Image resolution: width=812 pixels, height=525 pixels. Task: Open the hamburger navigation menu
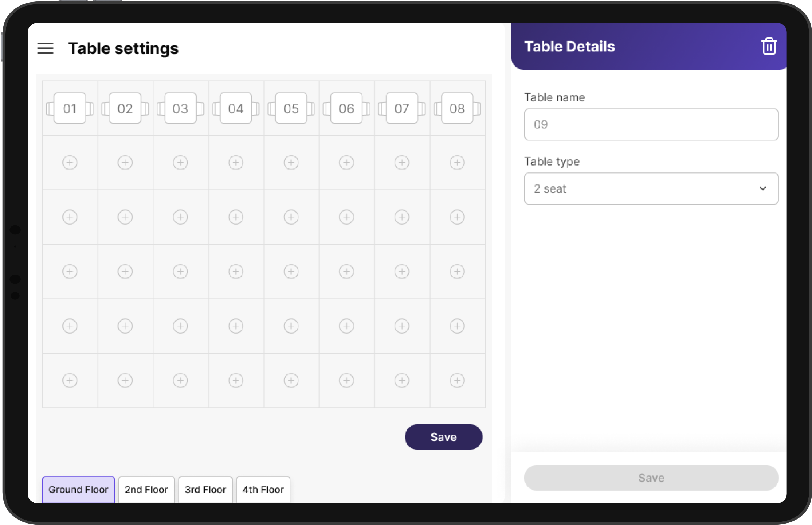click(45, 48)
